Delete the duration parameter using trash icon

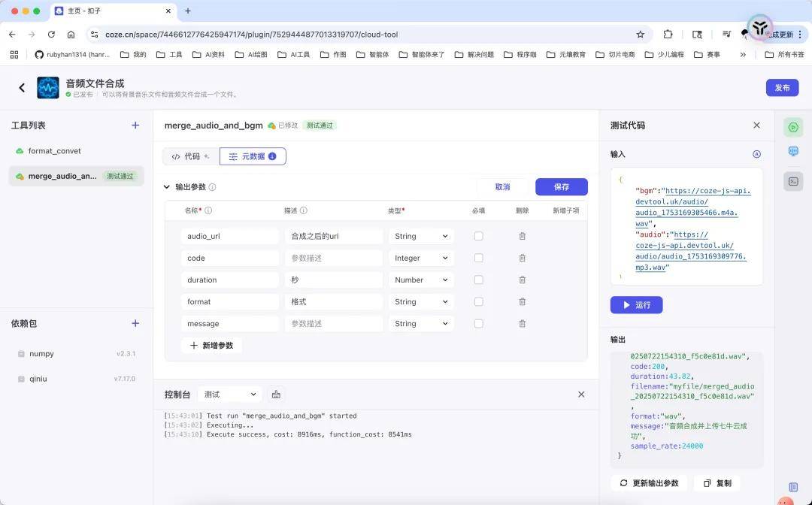pos(522,280)
